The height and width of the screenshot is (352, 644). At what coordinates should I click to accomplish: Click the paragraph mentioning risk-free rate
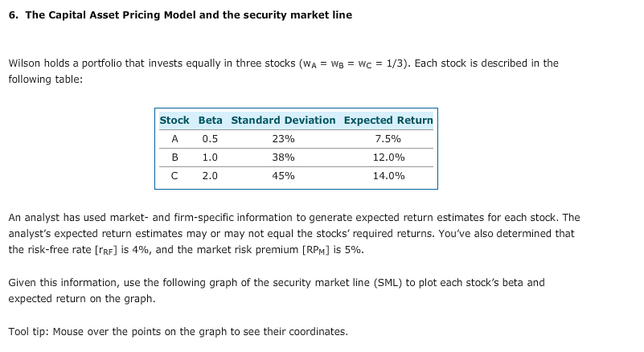(x=294, y=234)
